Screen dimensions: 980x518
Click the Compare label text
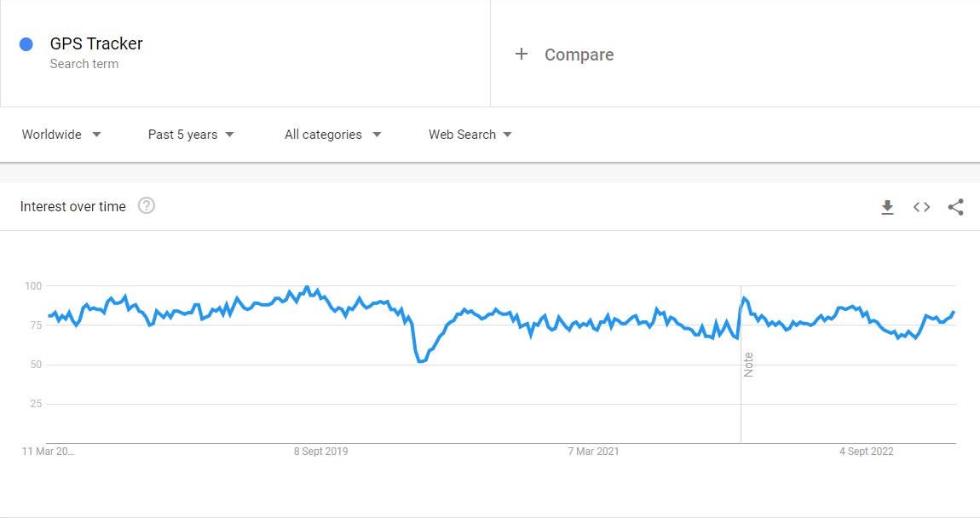pos(579,55)
